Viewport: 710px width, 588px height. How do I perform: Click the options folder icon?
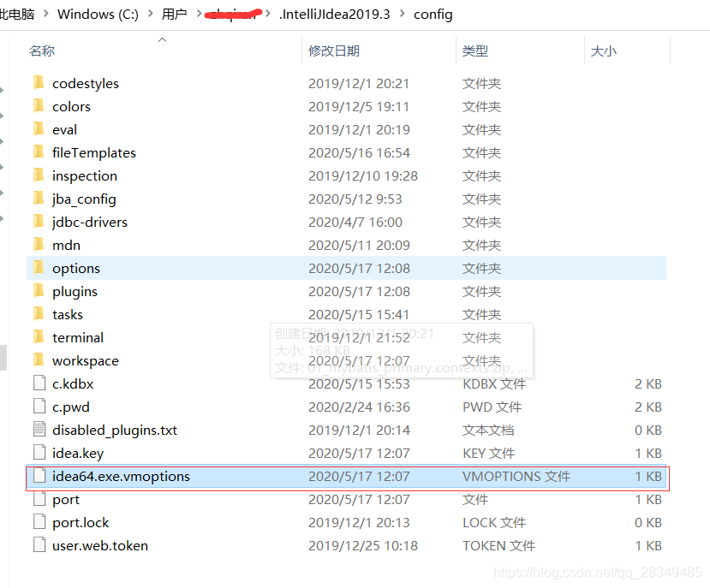pos(39,268)
